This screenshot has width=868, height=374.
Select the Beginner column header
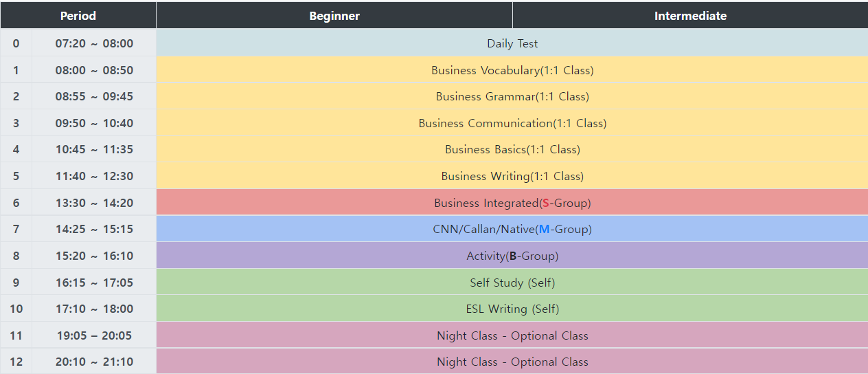(334, 16)
